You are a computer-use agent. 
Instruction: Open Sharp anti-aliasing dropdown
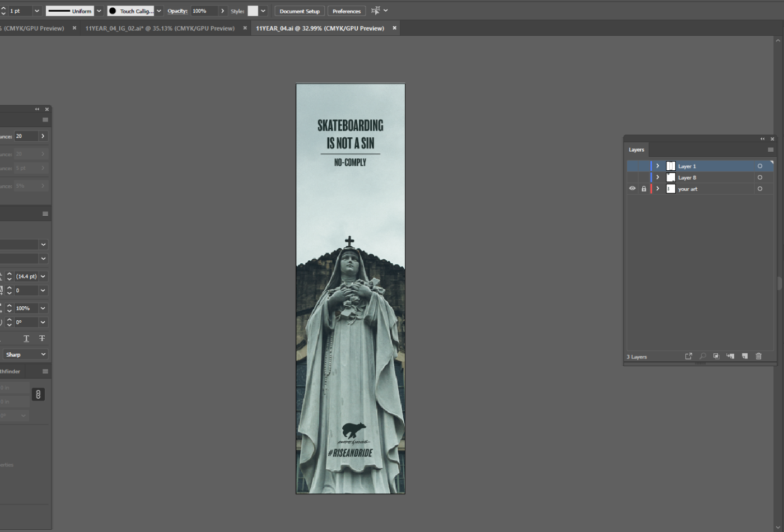[x=25, y=354]
